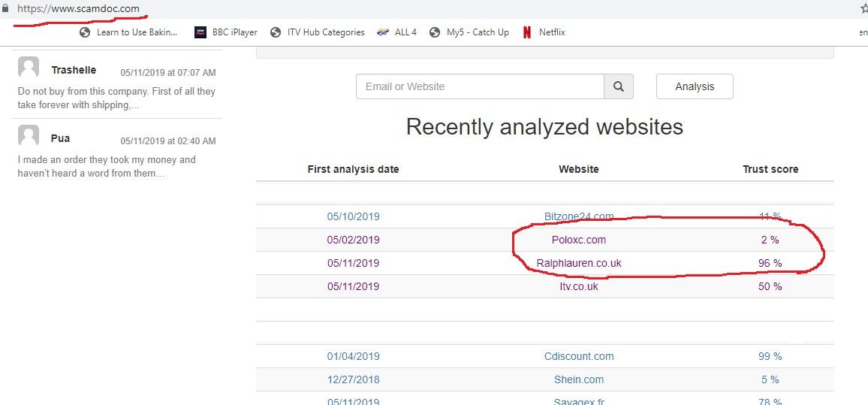Click the 99 % trust score
This screenshot has width=868, height=405.
770,356
